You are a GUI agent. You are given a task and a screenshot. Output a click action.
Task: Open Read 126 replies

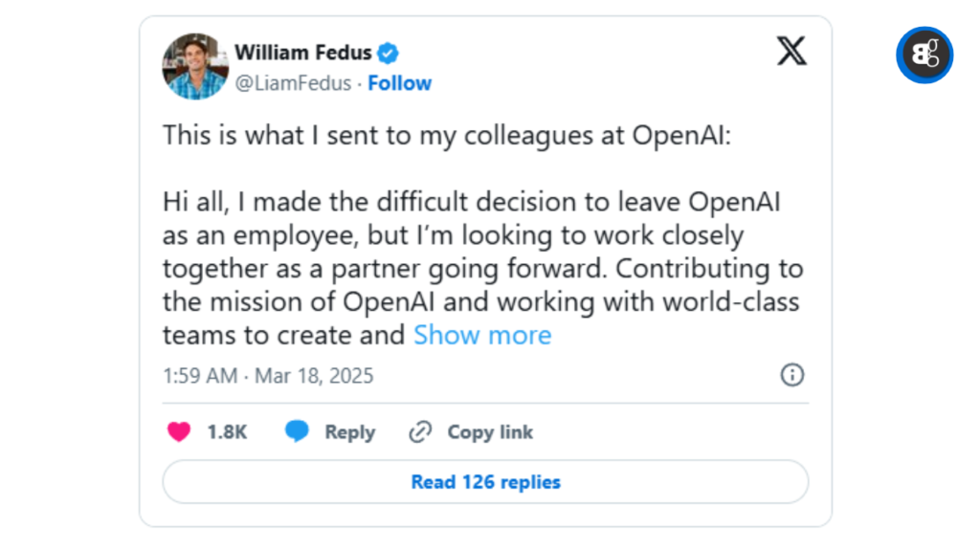click(484, 482)
